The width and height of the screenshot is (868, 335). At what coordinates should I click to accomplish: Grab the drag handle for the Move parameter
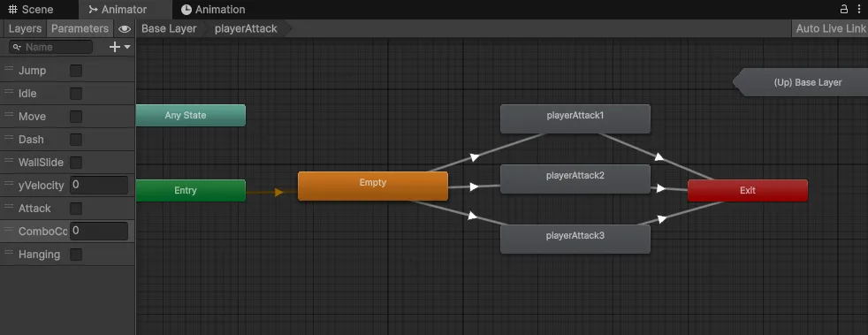9,115
